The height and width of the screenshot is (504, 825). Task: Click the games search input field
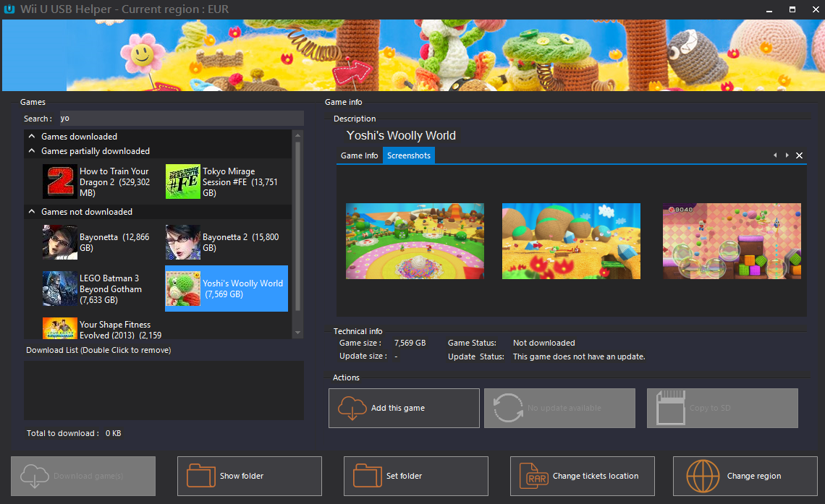181,119
